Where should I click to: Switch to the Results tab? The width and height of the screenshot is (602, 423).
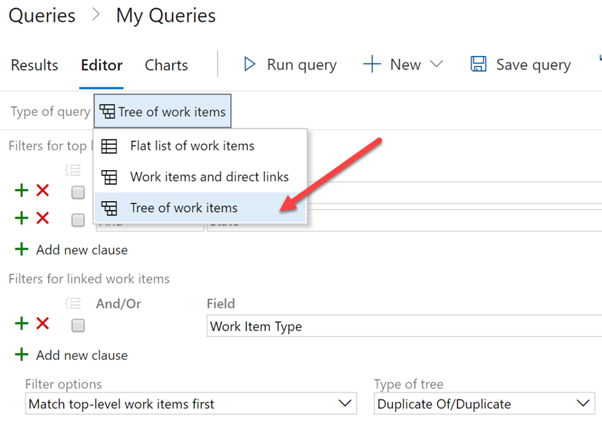pos(34,65)
